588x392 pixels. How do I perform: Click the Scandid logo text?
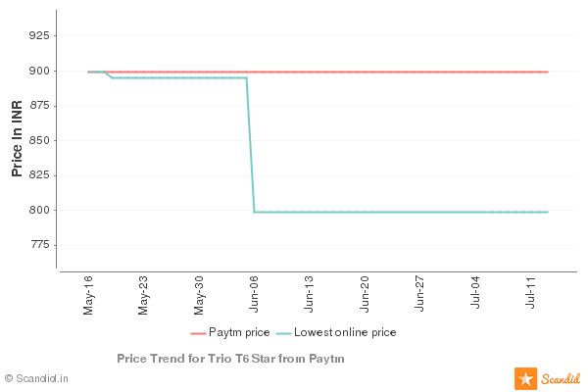(561, 378)
